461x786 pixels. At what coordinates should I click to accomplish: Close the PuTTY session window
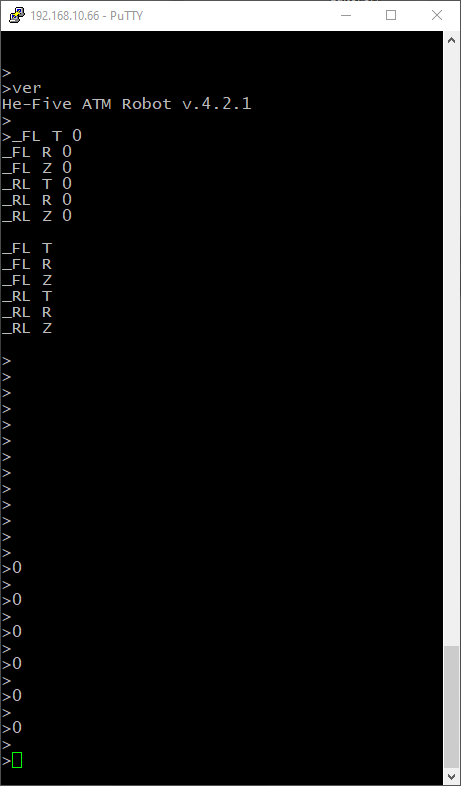pos(437,15)
